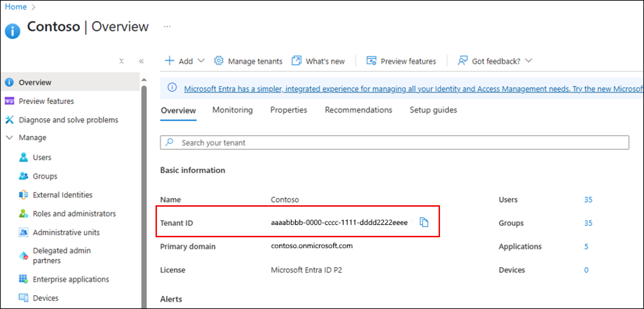Open Enterprise applications in sidebar
The width and height of the screenshot is (644, 309).
coord(71,279)
